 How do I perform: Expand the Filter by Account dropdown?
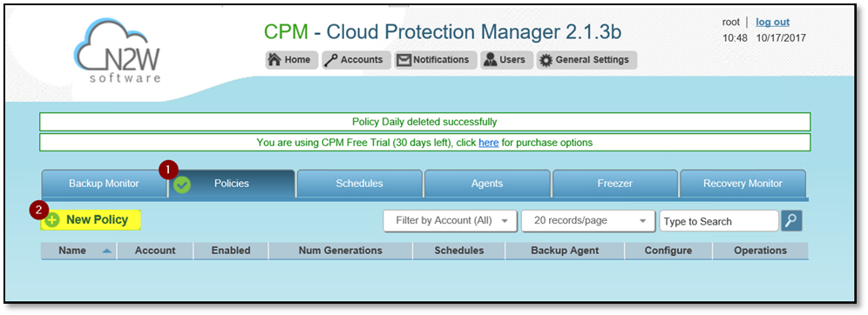tap(450, 220)
